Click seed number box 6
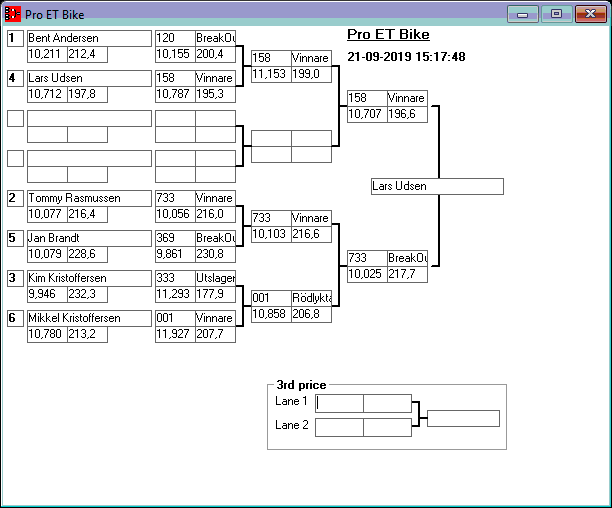Image resolution: width=612 pixels, height=508 pixels. click(15, 318)
